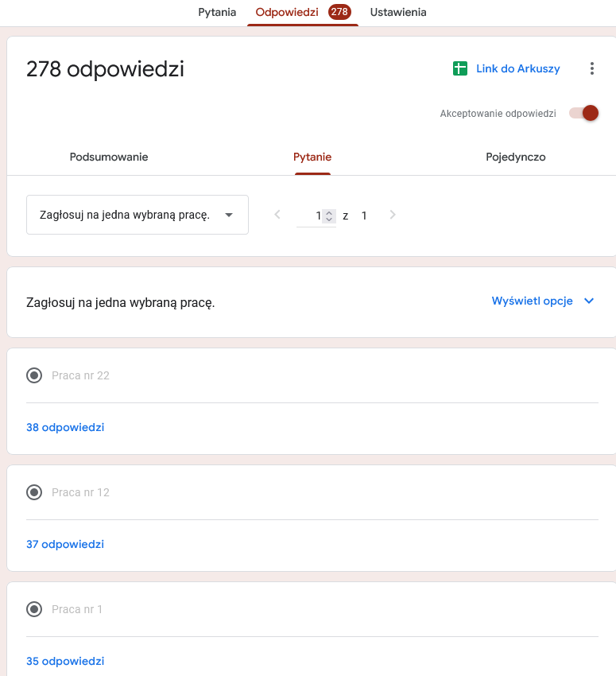Switch to the Pytania tab
Image resolution: width=616 pixels, height=676 pixels.
[217, 12]
